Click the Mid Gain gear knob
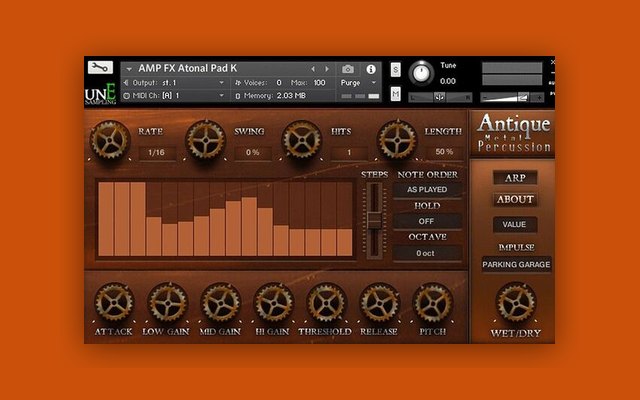Screen dimensions: 640x400 tap(220, 302)
